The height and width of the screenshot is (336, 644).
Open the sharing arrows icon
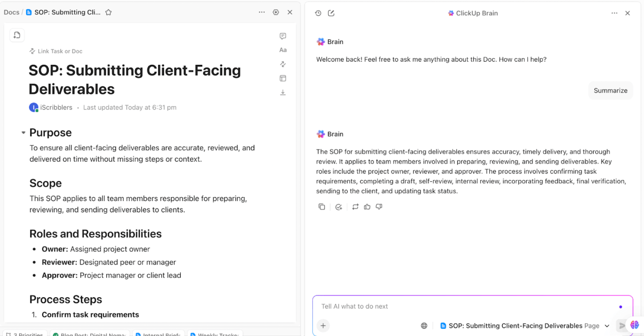click(283, 64)
